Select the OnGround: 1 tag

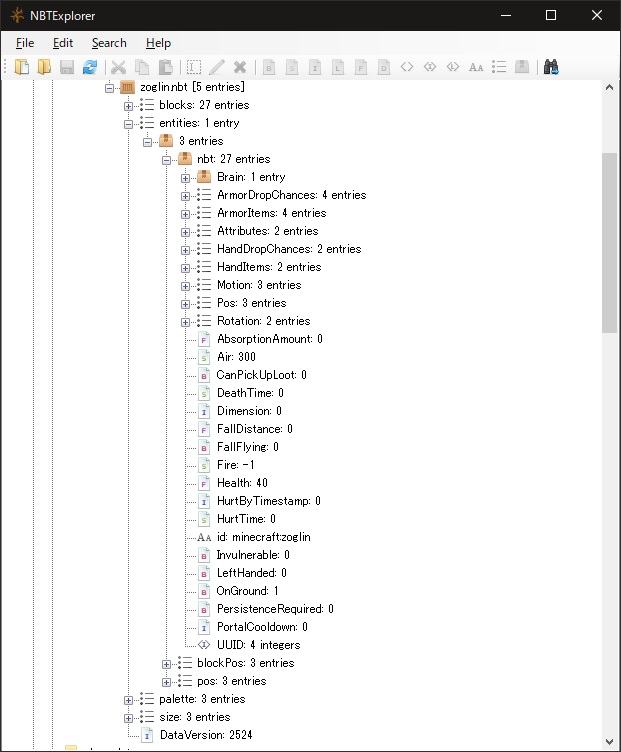coord(247,591)
